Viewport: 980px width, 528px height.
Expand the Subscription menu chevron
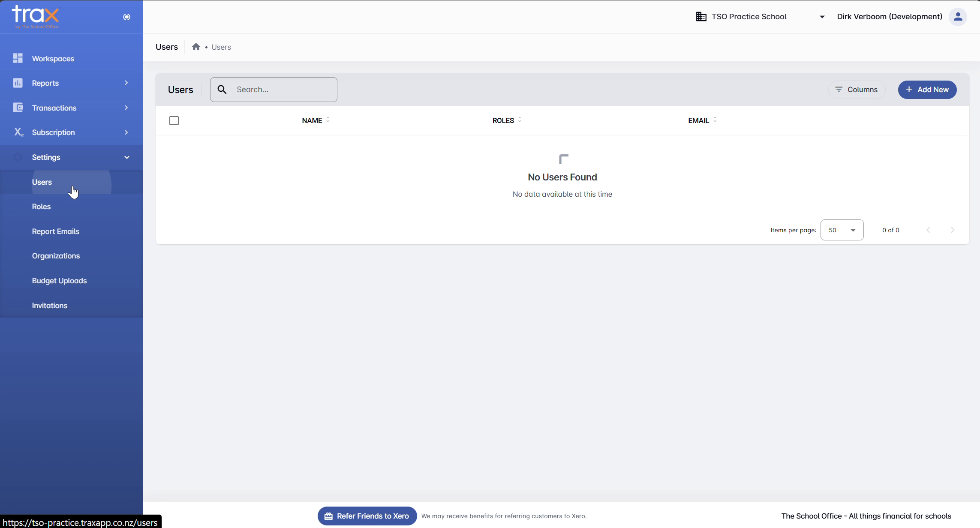126,132
